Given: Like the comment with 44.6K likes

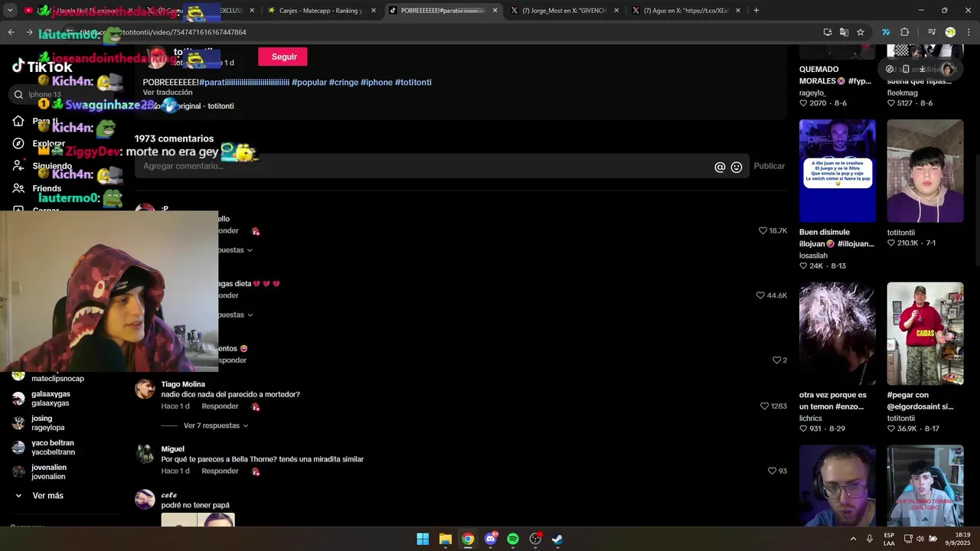Looking at the screenshot, I should pos(760,295).
